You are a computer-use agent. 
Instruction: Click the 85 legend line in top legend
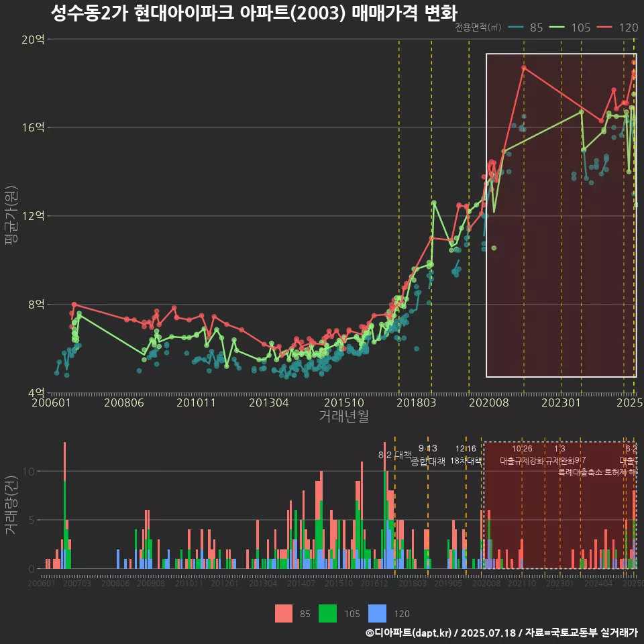click(516, 28)
